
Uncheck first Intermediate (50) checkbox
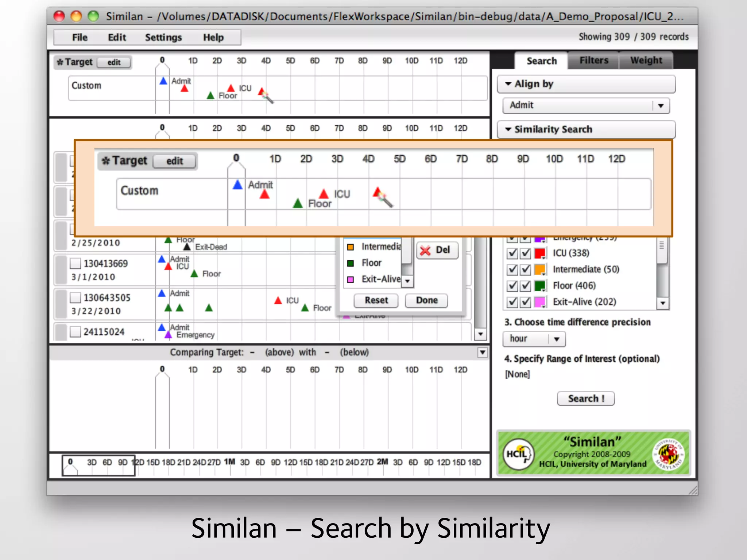[x=512, y=269]
